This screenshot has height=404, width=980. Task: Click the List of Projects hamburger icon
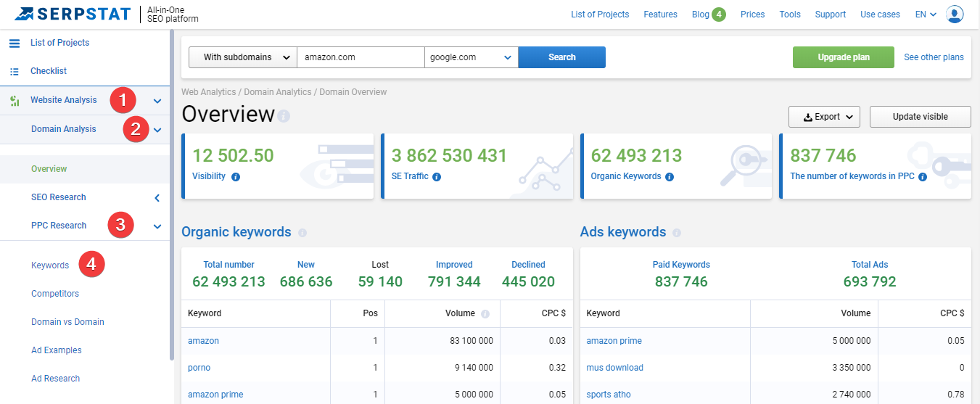15,44
